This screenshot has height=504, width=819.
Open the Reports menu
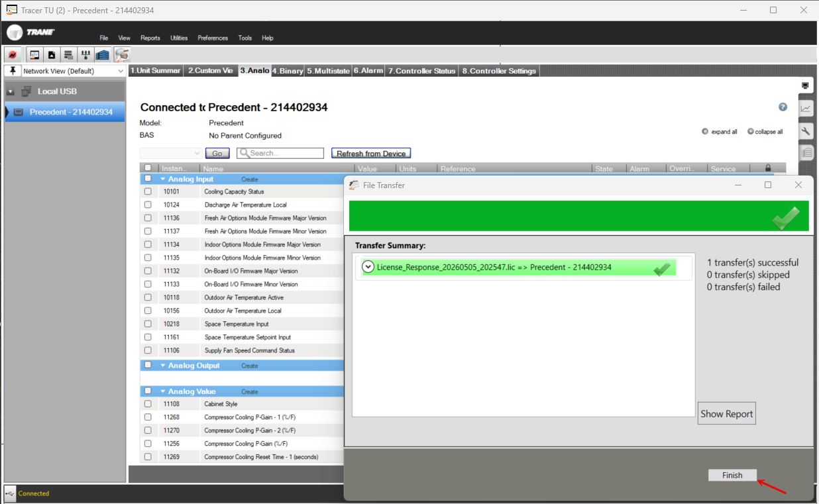(150, 38)
